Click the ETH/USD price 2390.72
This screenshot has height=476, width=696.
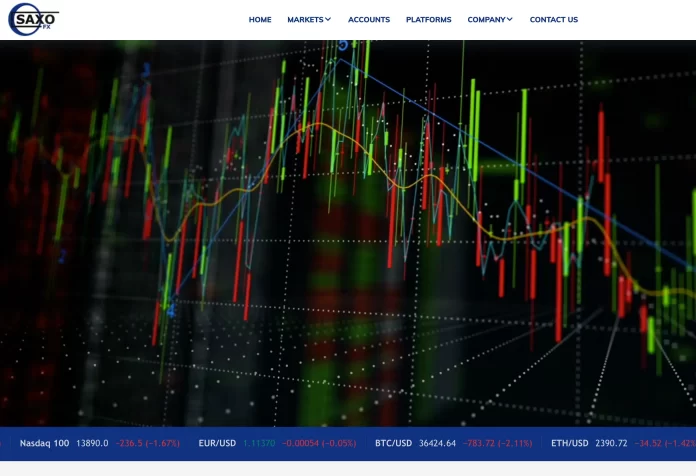pyautogui.click(x=611, y=443)
